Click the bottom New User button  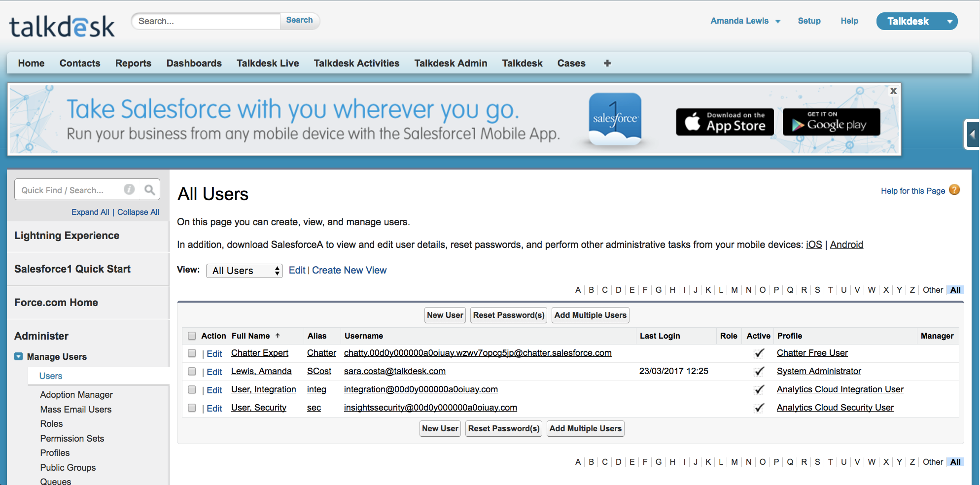(440, 428)
